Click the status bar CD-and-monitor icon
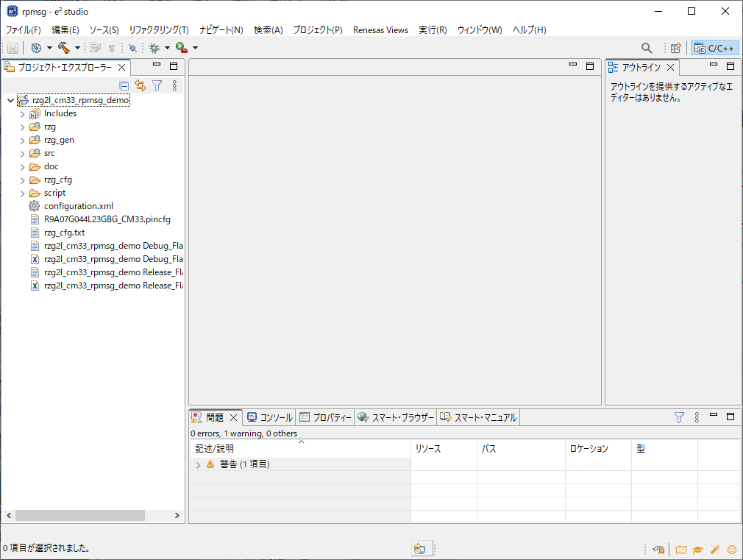This screenshot has width=743, height=560. coord(420,549)
